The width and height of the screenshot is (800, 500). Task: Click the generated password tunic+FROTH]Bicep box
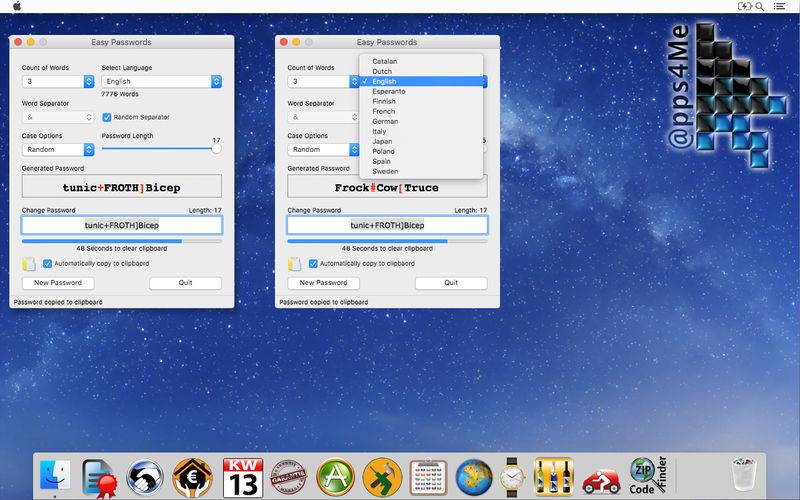pyautogui.click(x=121, y=186)
